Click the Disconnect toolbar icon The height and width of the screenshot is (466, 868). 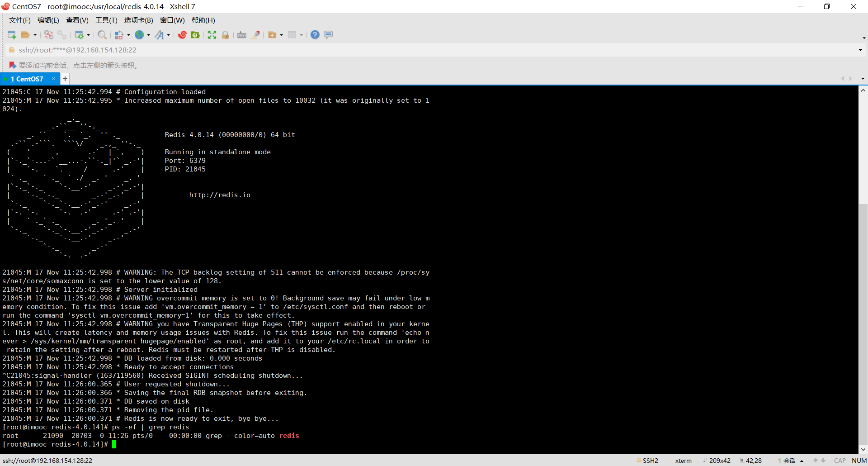(49, 35)
